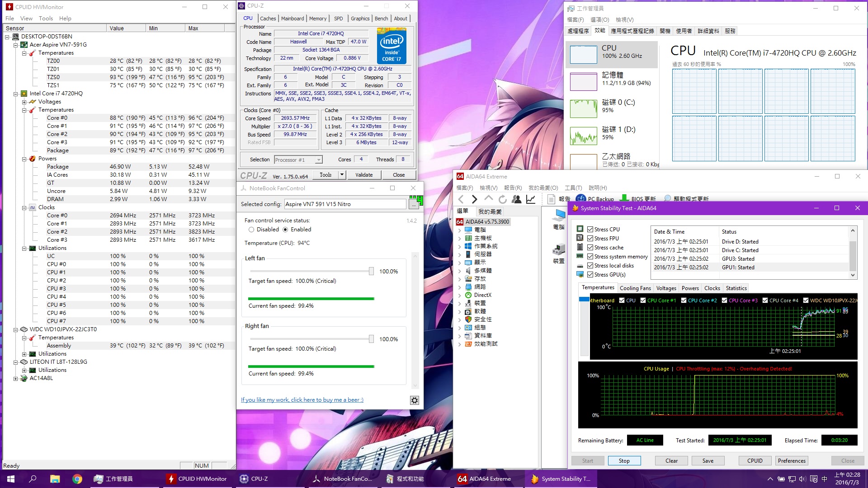Select the Disabled fan control radio button
868x488 pixels.
[x=251, y=230]
